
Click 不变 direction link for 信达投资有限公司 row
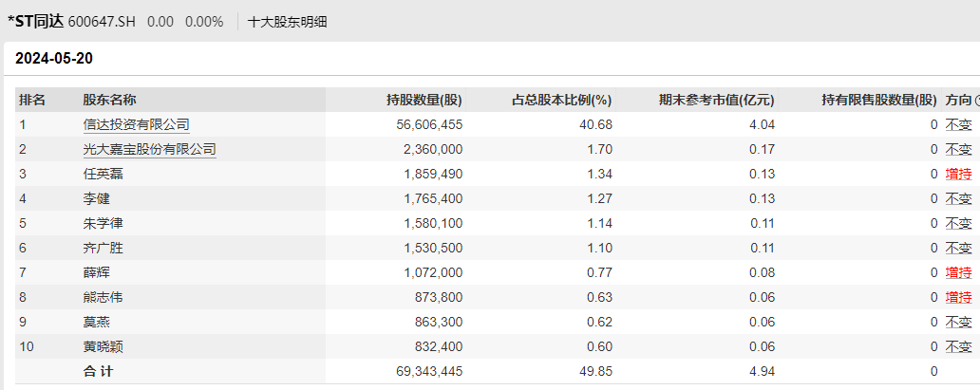tap(958, 124)
